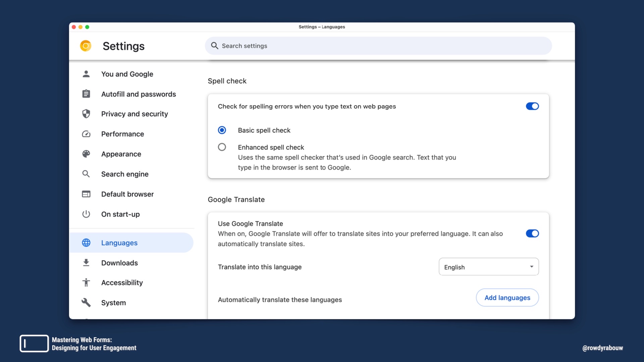Screen dimensions: 644x362
Task: Choose the Basic spell check radio button
Action: tap(222, 130)
